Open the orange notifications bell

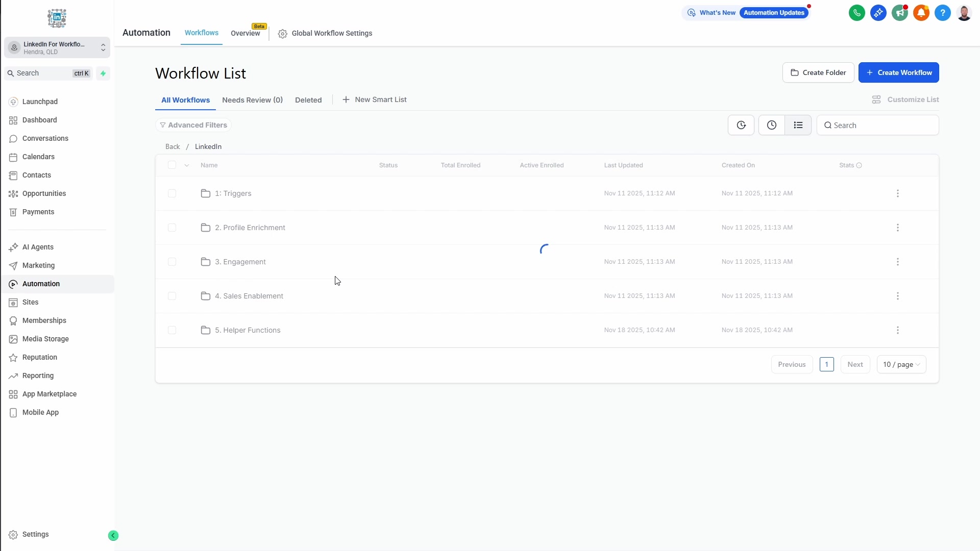pos(921,13)
